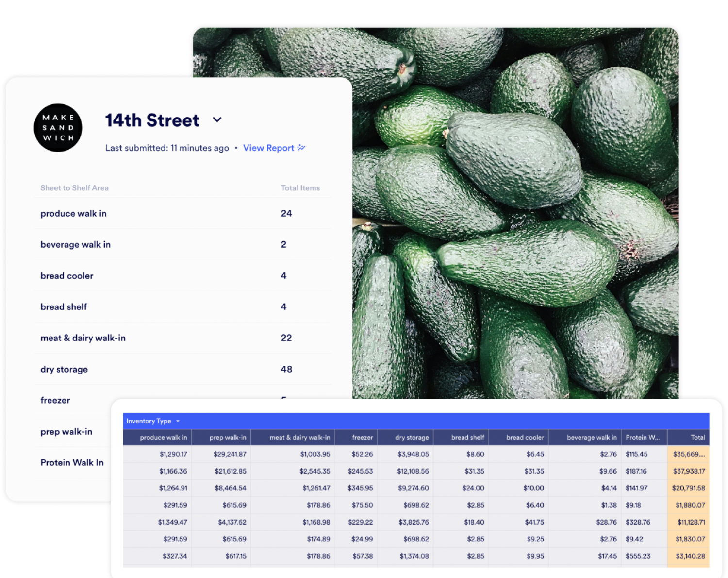
Task: Click the Make Sandwich logo
Action: click(x=58, y=128)
